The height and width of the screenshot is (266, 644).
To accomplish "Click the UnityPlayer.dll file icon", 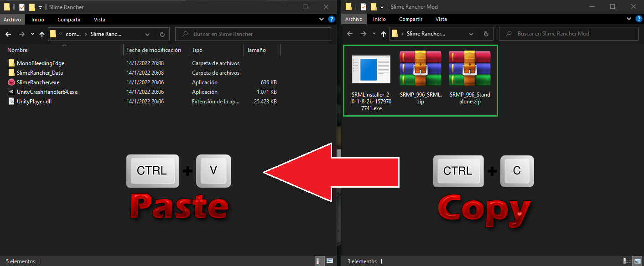I will click(x=11, y=102).
